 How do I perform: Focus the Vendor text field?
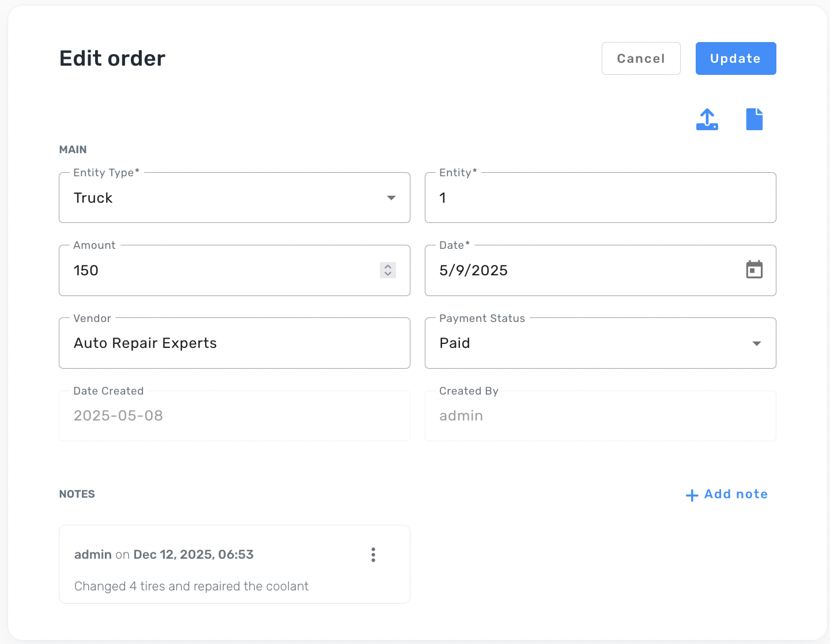[x=234, y=343]
